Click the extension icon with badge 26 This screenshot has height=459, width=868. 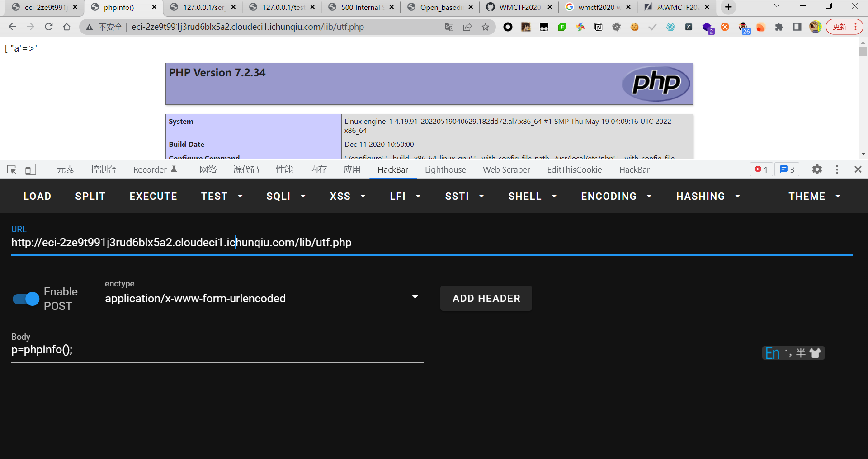tap(744, 28)
